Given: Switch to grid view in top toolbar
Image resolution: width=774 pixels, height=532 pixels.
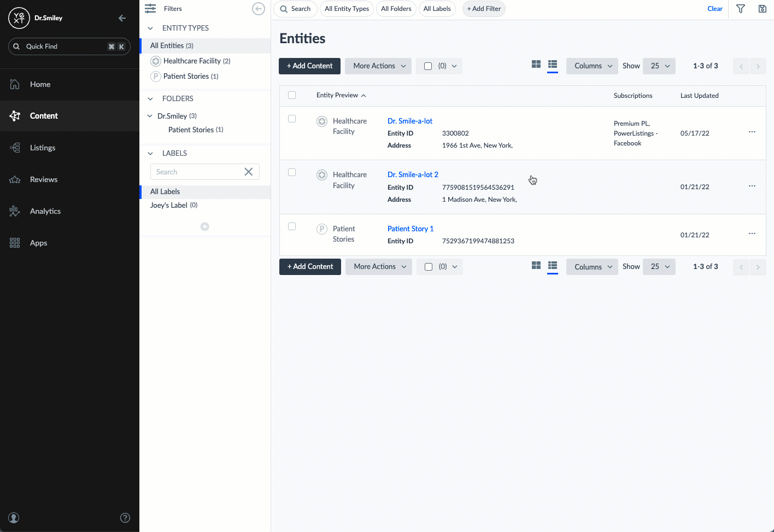Looking at the screenshot, I should pos(536,65).
